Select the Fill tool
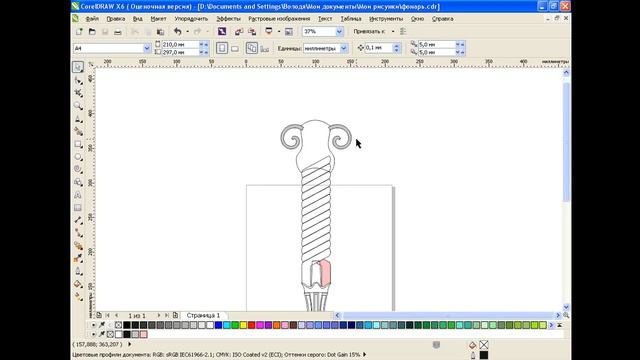The image size is (640, 360). click(x=78, y=284)
